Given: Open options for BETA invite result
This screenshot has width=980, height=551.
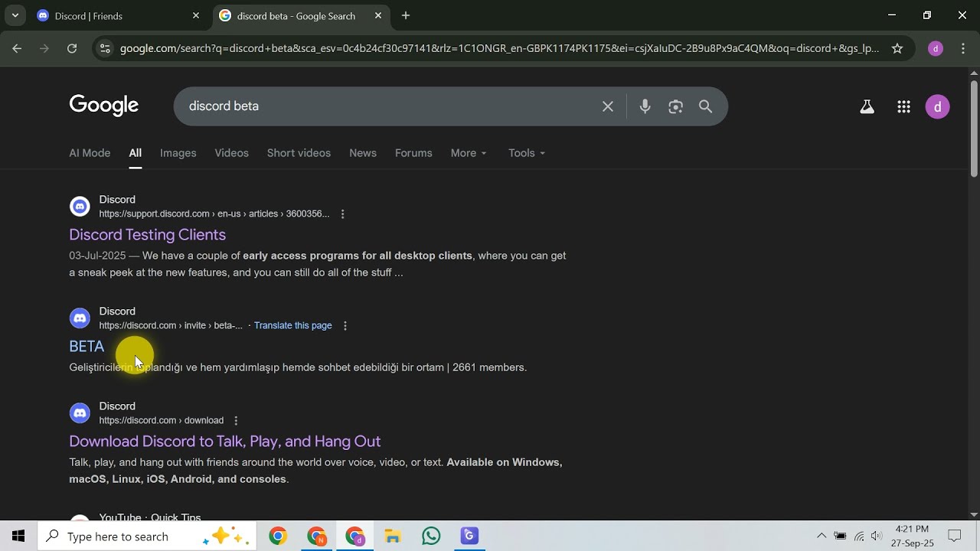Looking at the screenshot, I should coord(345,325).
